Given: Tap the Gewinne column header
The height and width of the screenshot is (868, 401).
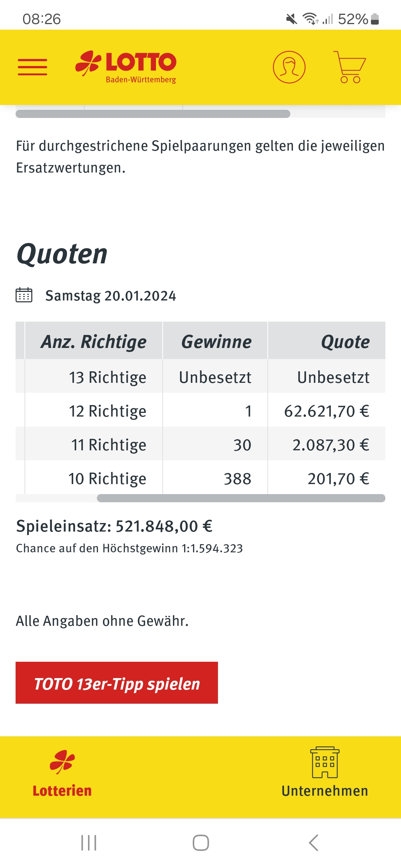Looking at the screenshot, I should click(215, 341).
